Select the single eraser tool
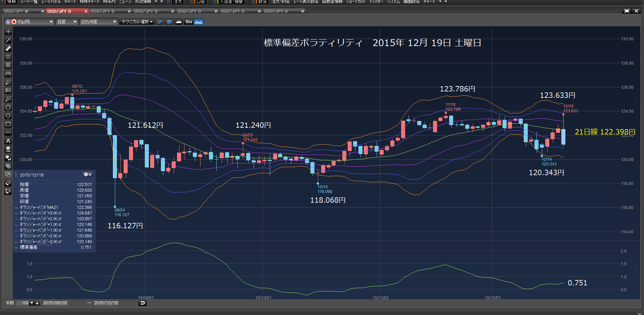Image resolution: width=644 pixels, height=315 pixels. coord(8,183)
